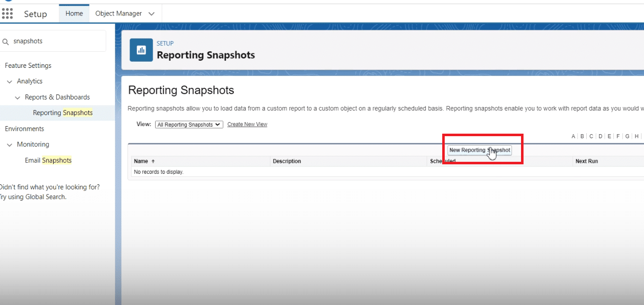Filter list by letter E

click(609, 136)
